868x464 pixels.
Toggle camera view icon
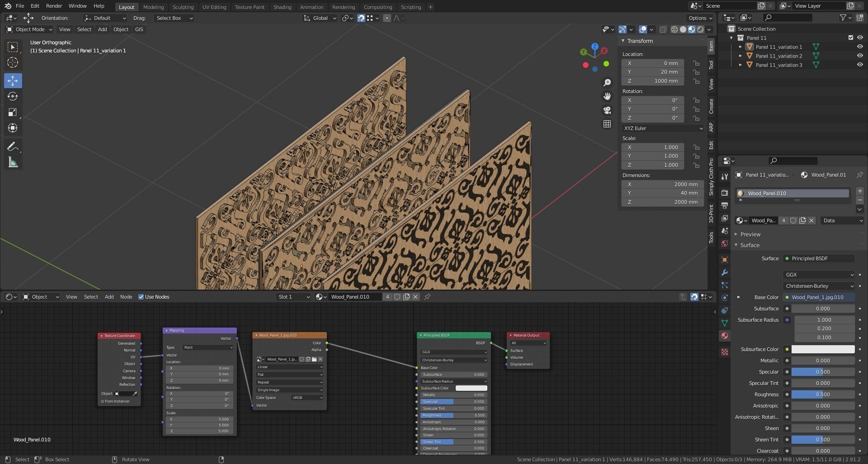point(607,110)
